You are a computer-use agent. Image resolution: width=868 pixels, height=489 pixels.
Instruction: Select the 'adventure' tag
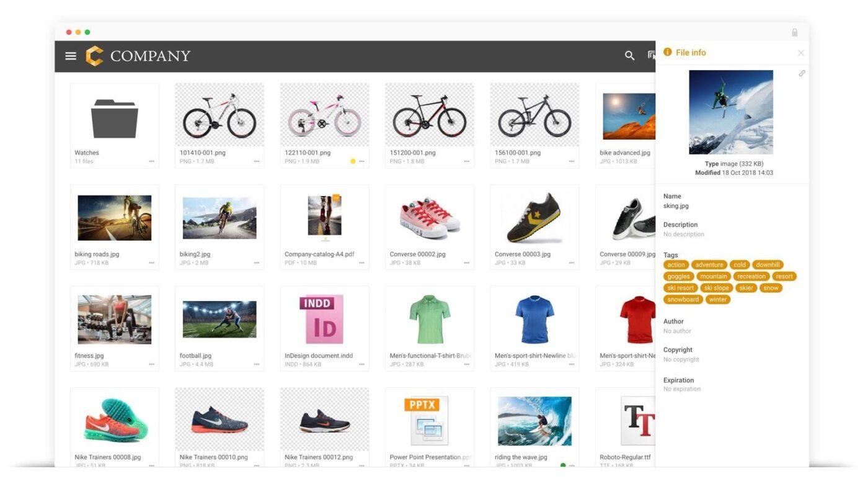709,265
